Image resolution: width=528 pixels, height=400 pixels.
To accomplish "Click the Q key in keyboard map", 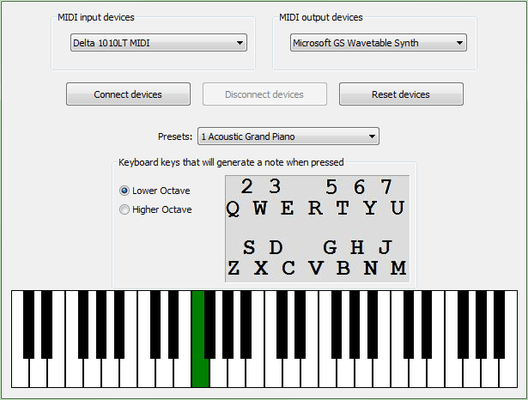I will [233, 209].
